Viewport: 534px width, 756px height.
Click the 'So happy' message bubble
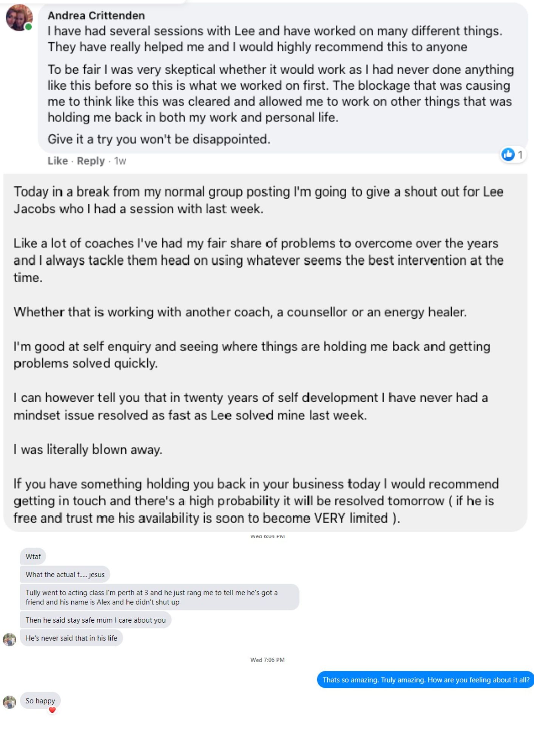coord(40,700)
